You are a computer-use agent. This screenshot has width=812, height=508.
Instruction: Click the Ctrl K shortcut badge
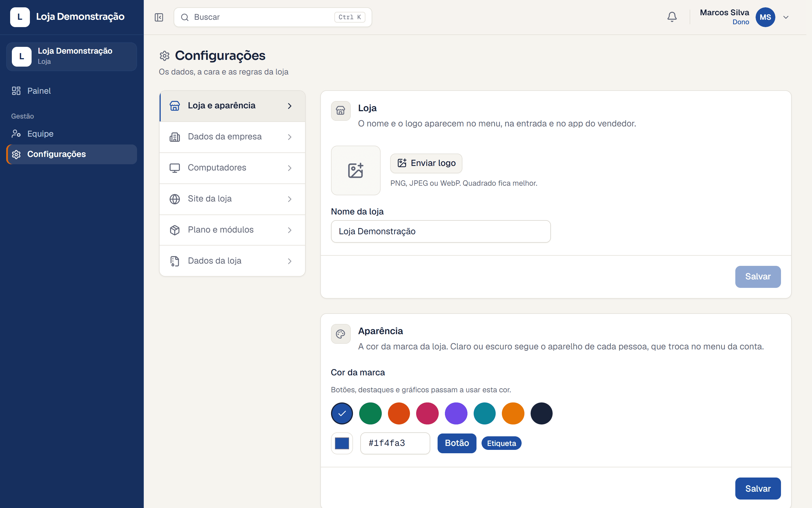click(x=350, y=17)
